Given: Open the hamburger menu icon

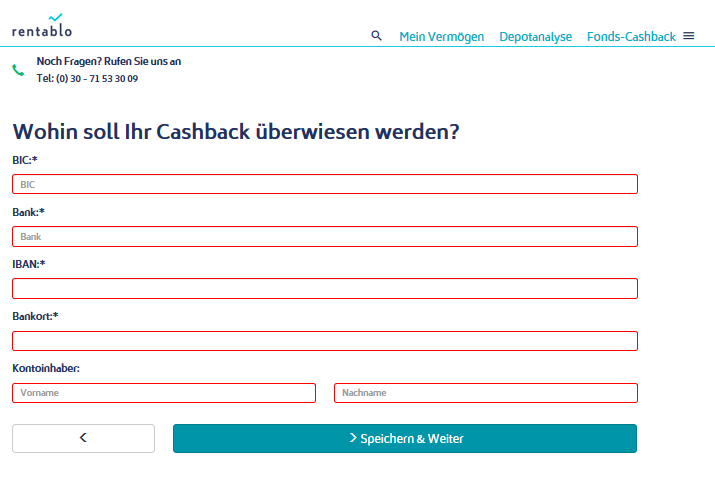Looking at the screenshot, I should coord(689,36).
